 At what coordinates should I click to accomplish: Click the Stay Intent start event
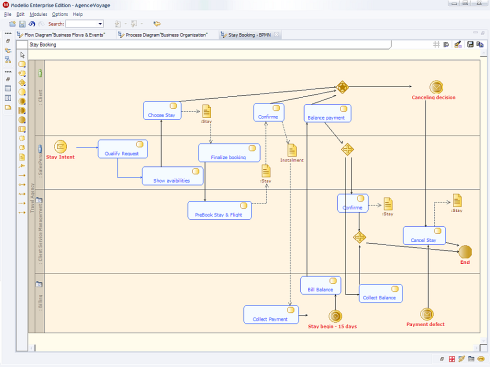pyautogui.click(x=60, y=146)
